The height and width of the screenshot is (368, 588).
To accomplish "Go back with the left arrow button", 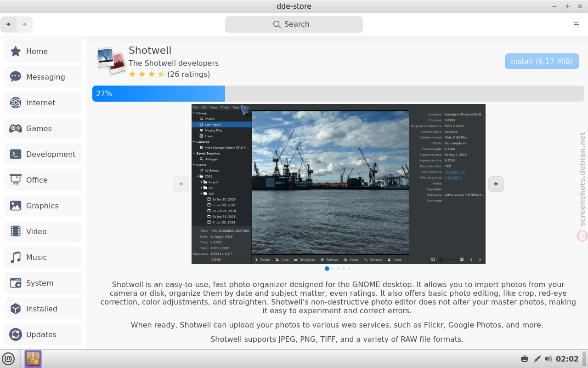I will (9, 24).
